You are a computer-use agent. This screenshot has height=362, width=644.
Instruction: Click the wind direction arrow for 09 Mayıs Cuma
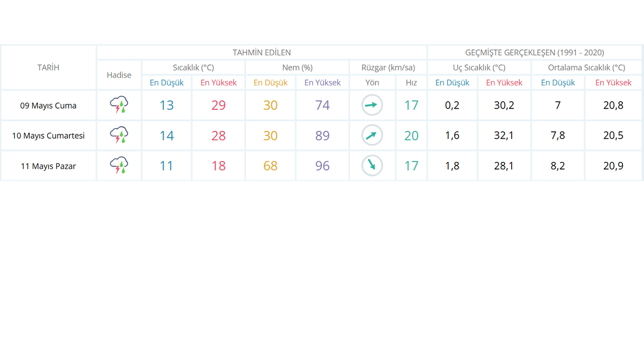372,105
